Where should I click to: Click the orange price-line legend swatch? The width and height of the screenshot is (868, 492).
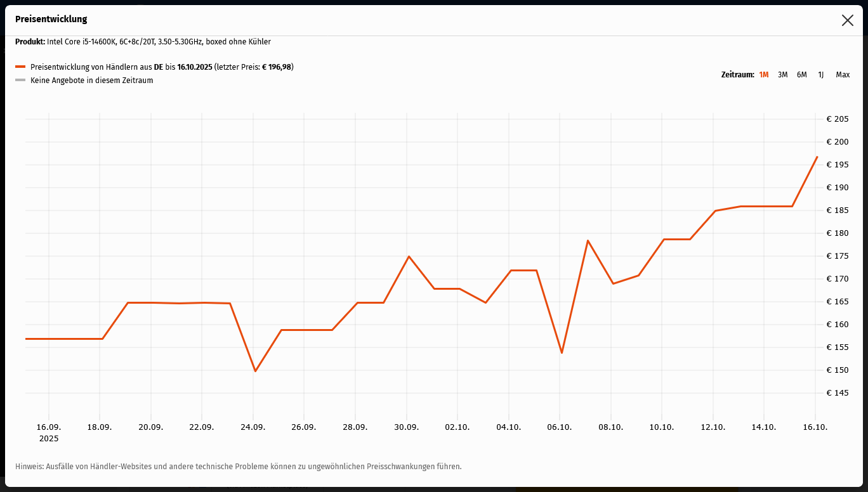pos(20,67)
